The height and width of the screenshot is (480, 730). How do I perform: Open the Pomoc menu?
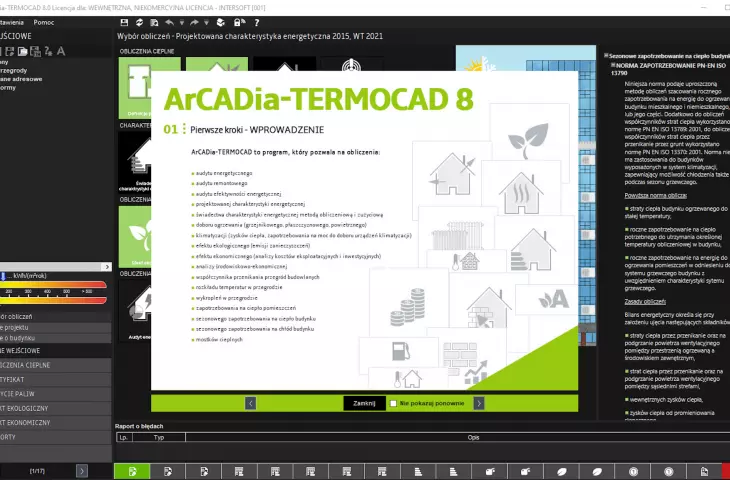pos(44,22)
